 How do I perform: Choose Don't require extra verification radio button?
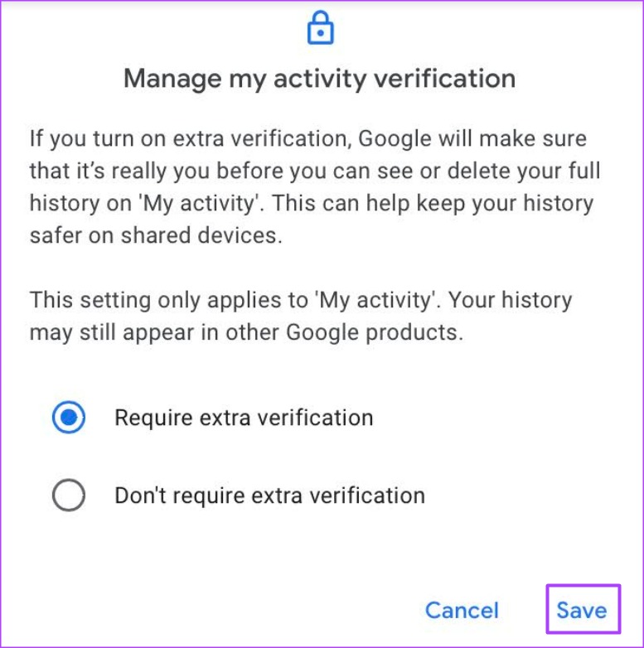click(x=69, y=495)
